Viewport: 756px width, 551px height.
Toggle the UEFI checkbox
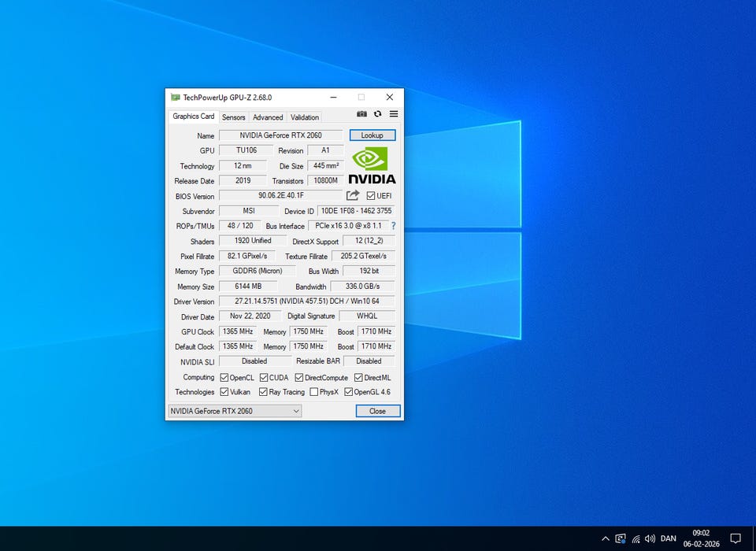pos(371,196)
